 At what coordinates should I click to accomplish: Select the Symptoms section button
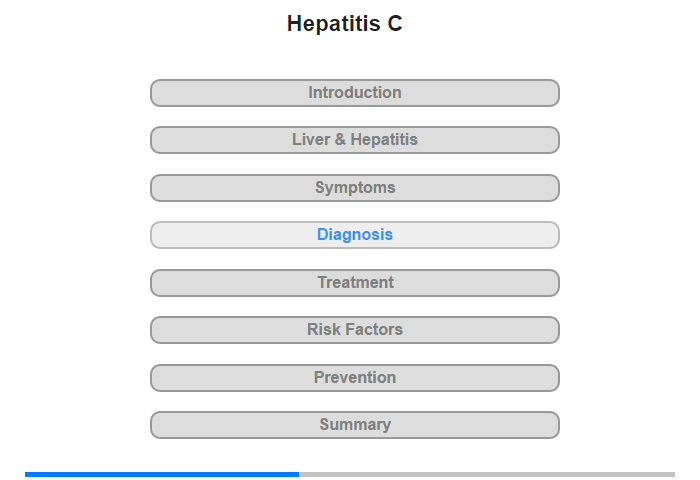(x=355, y=188)
